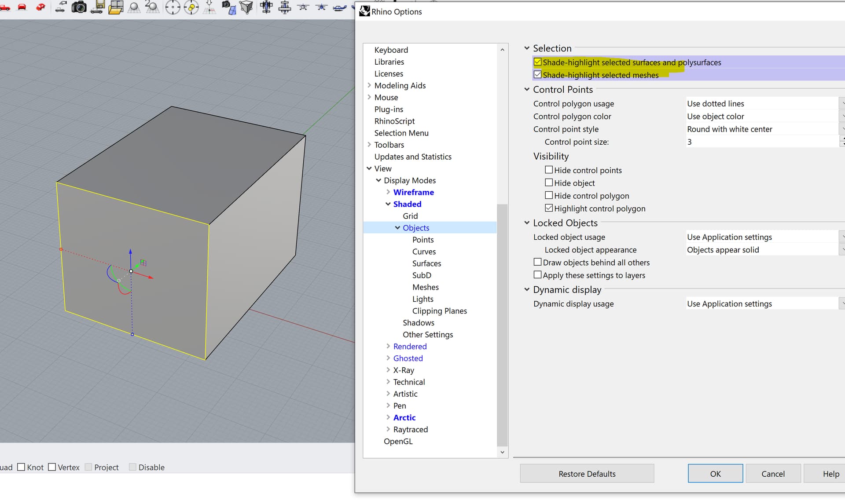The image size is (845, 504).
Task: Collapse the Shaded display mode node
Action: (x=388, y=204)
